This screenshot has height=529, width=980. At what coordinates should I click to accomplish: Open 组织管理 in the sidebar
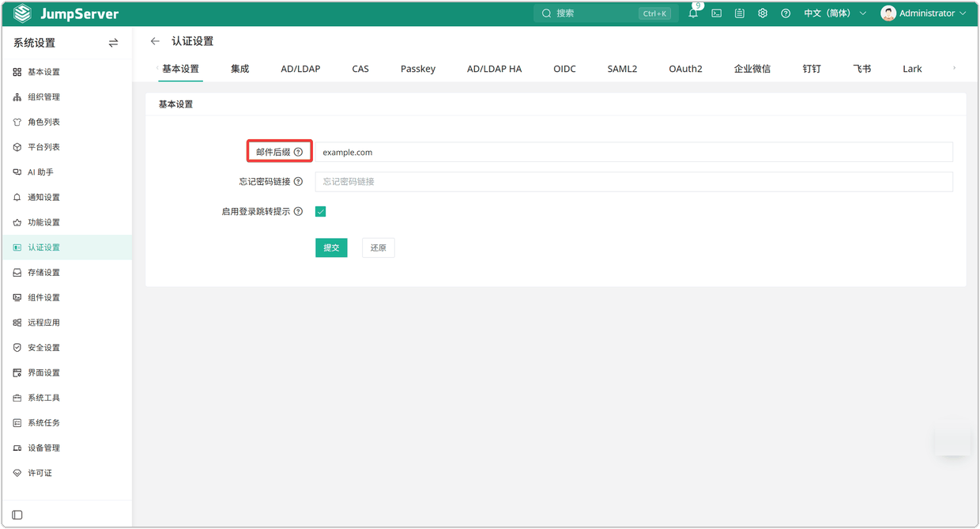[66, 97]
